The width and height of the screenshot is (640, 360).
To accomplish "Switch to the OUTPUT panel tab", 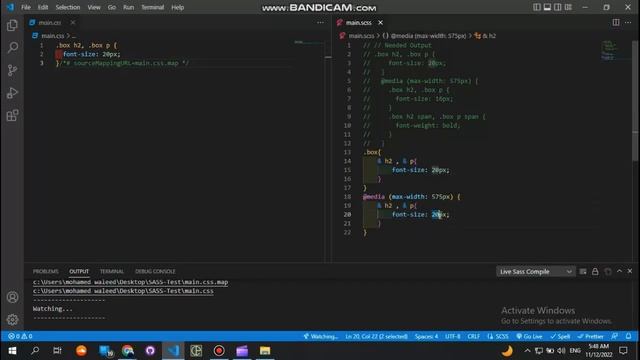I will pyautogui.click(x=79, y=271).
